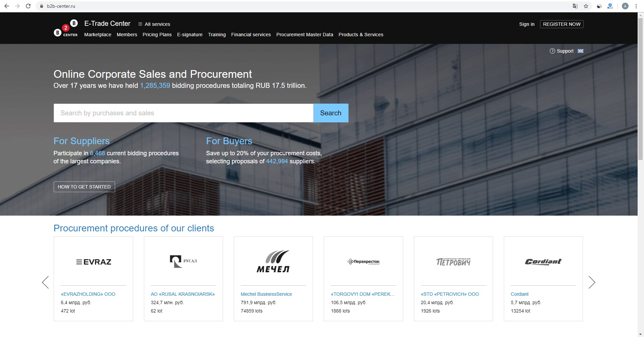Click the HOW TO GET STARTED button
This screenshot has width=644, height=337.
pos(84,187)
